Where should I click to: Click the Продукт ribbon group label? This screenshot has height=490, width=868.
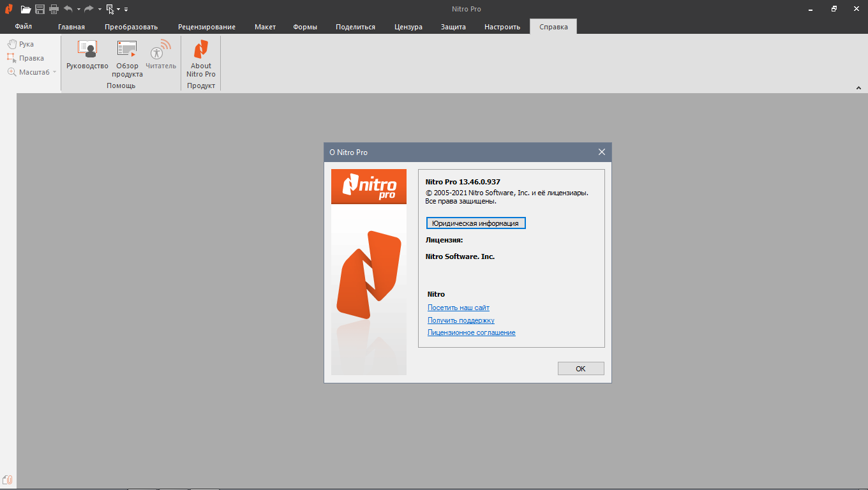(x=201, y=85)
